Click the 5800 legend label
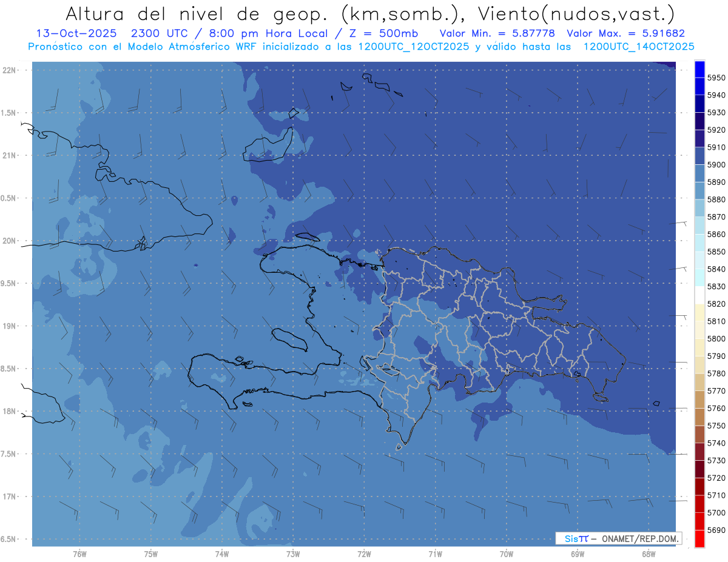The width and height of the screenshot is (728, 562). coord(716,338)
